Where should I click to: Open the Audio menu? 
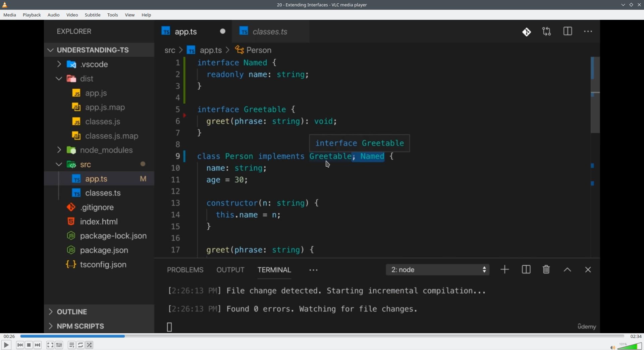click(x=54, y=15)
